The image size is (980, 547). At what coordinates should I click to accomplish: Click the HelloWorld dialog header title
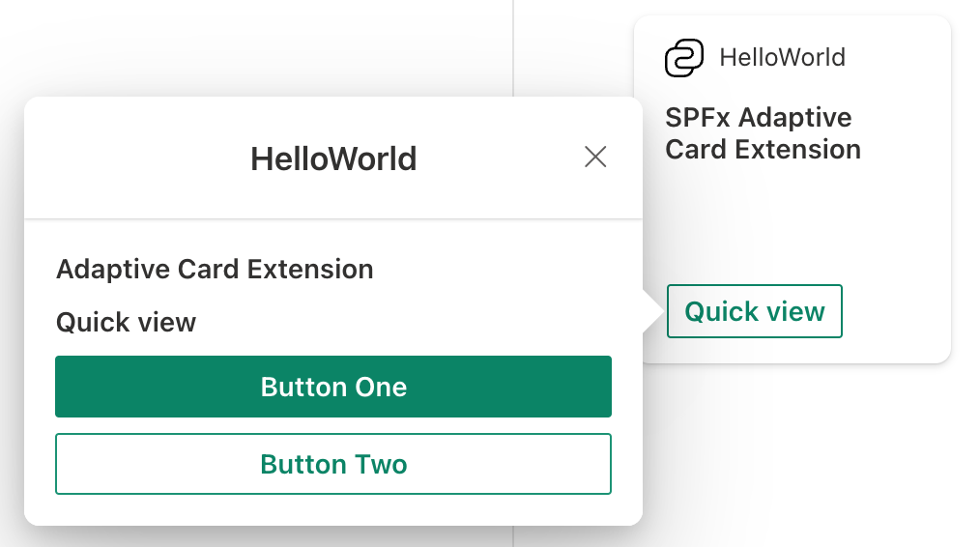(333, 158)
